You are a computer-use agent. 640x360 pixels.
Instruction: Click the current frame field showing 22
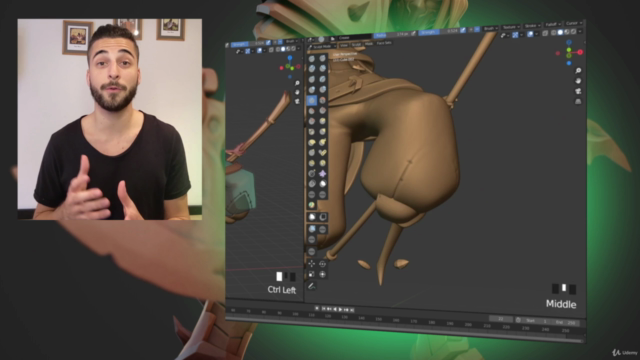501,319
